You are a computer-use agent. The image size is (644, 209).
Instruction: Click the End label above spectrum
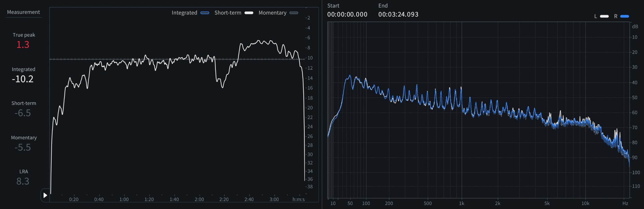383,6
